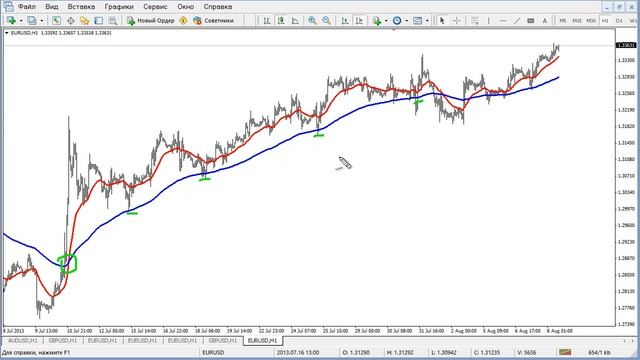Select the arrow Cursor tool
Image resolution: width=640 pixels, height=360 pixels.
442,20
